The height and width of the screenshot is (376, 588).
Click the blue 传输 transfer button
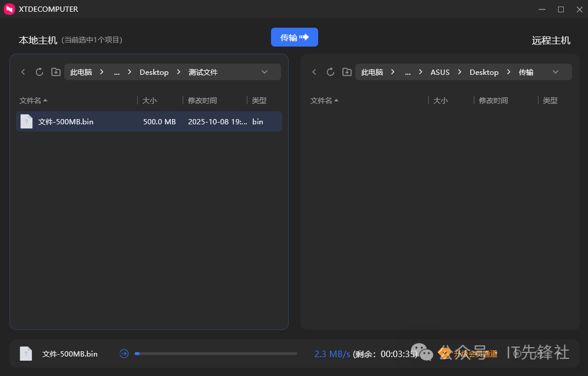pos(294,37)
